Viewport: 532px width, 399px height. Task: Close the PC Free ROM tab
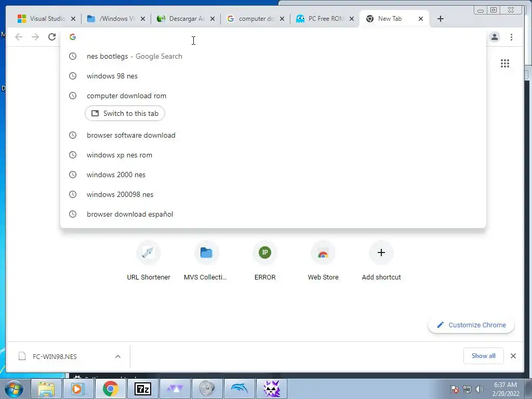(x=352, y=19)
